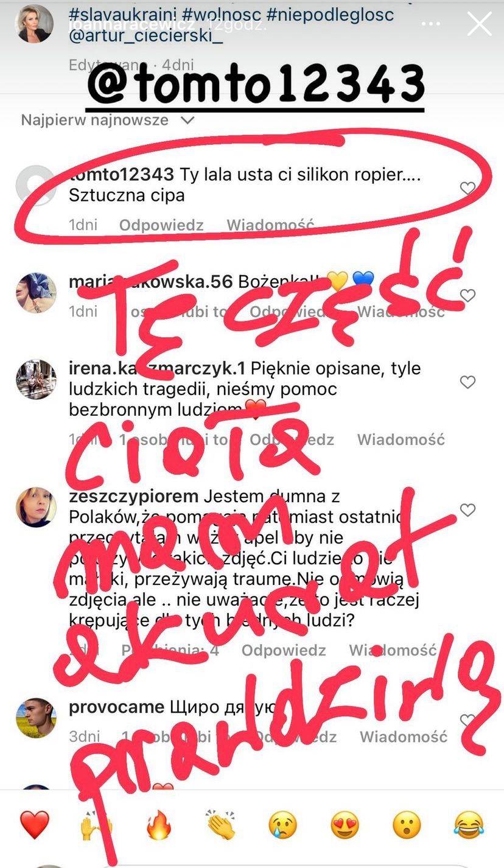Image resolution: width=504 pixels, height=868 pixels.
Task: React with the laughing tears emoji
Action: coord(469,825)
